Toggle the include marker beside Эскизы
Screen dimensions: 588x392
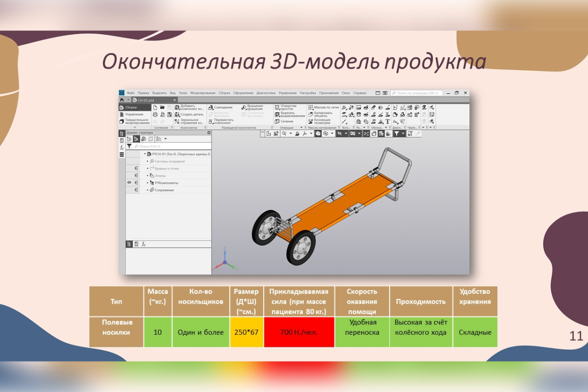[x=136, y=175]
